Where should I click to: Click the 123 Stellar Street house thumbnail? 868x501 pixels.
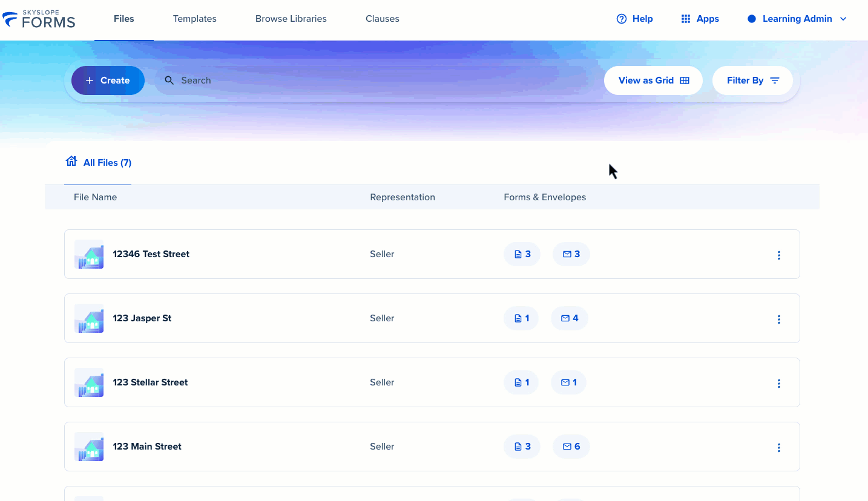(89, 382)
